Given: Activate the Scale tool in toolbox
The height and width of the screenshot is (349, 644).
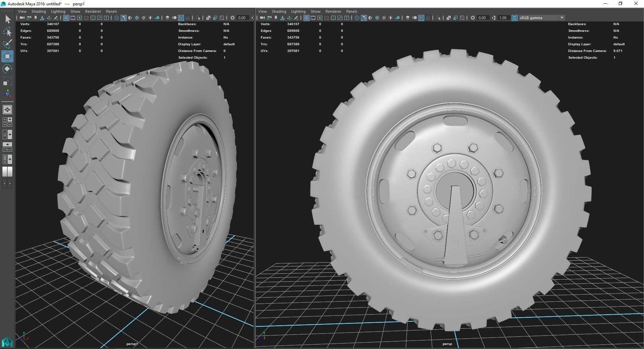Looking at the screenshot, I should coord(7,81).
